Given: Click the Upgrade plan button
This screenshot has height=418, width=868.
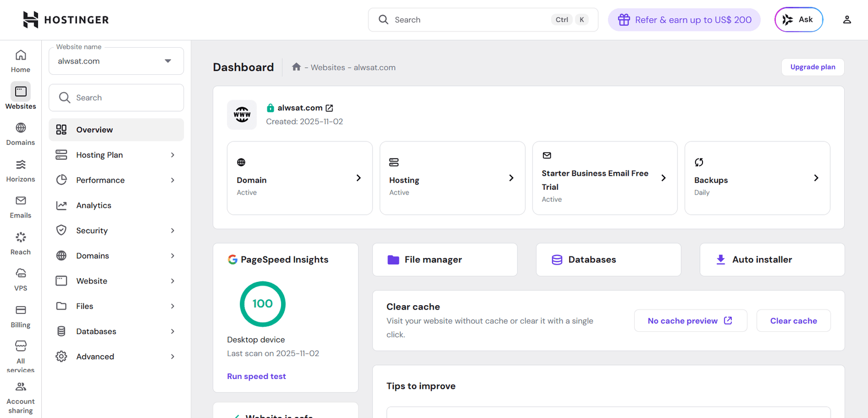Looking at the screenshot, I should tap(813, 67).
